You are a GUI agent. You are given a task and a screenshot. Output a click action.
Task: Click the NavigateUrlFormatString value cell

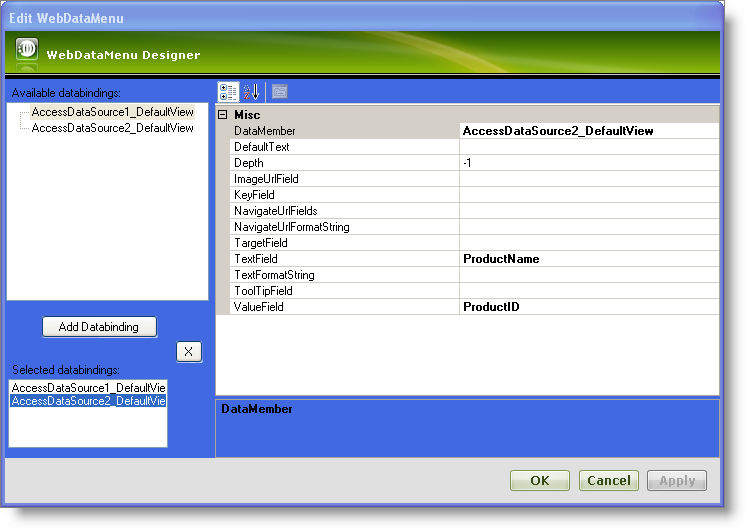(x=589, y=227)
